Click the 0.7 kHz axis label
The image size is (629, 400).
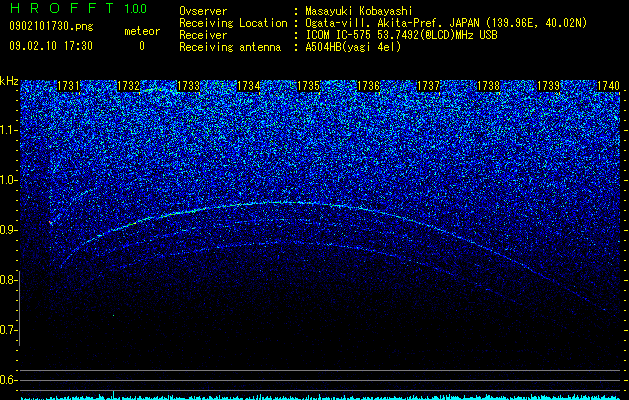click(x=9, y=330)
